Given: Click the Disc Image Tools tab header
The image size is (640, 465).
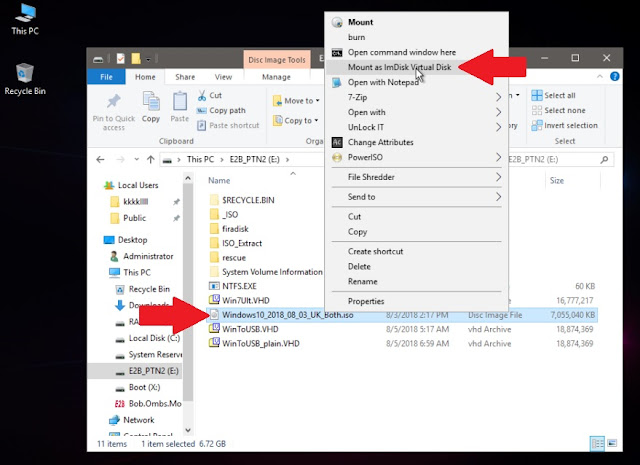Looking at the screenshot, I should (277, 60).
